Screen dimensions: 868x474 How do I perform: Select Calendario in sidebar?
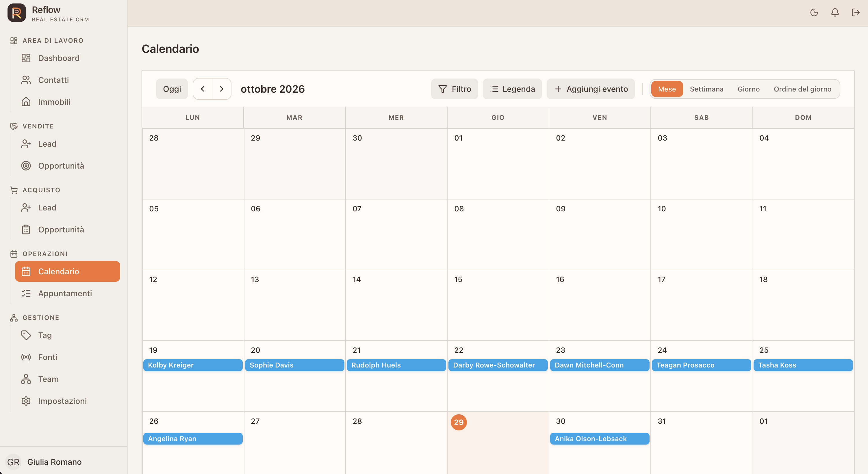[67, 271]
